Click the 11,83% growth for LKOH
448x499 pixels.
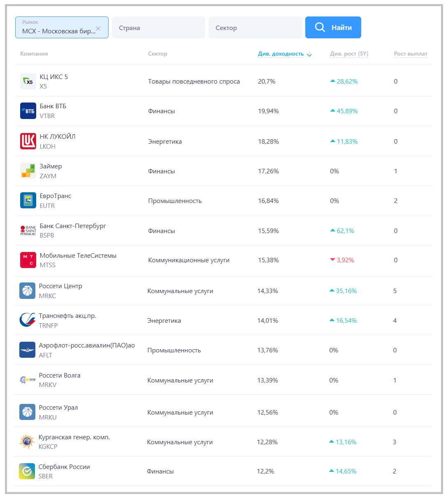tap(344, 142)
